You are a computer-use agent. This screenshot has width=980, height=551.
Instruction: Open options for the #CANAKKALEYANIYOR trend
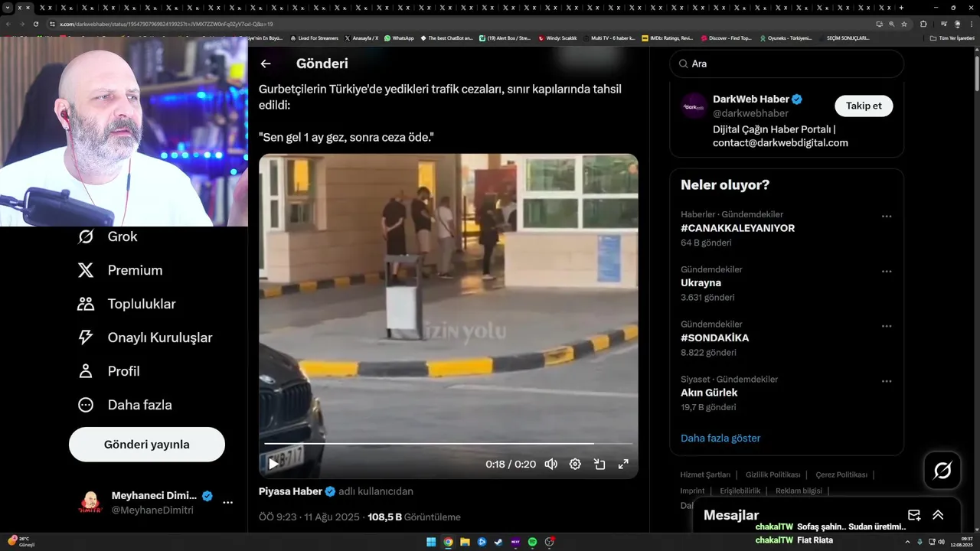pos(887,216)
